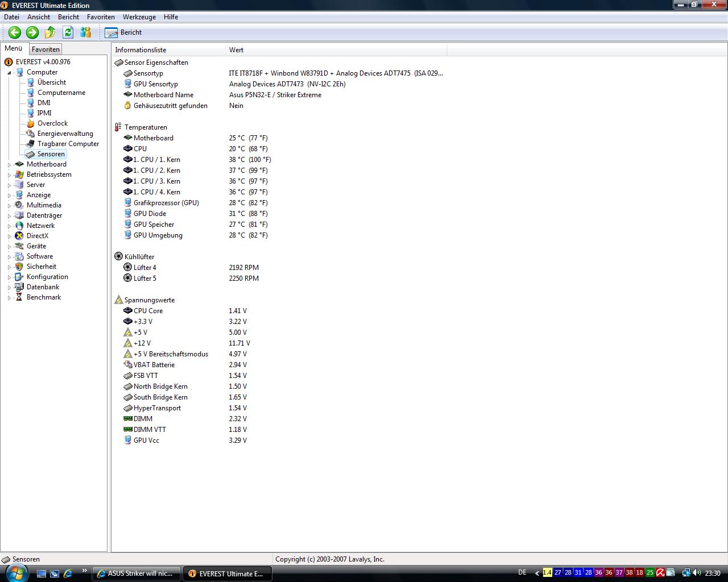
Task: Click the Kühllüfter fan group icon
Action: point(118,257)
